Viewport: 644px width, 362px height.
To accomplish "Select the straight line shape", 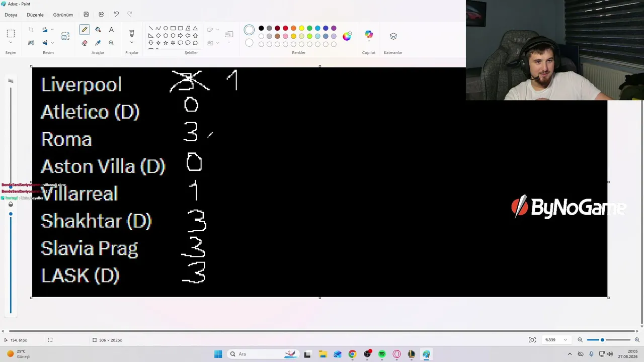I will (x=150, y=29).
